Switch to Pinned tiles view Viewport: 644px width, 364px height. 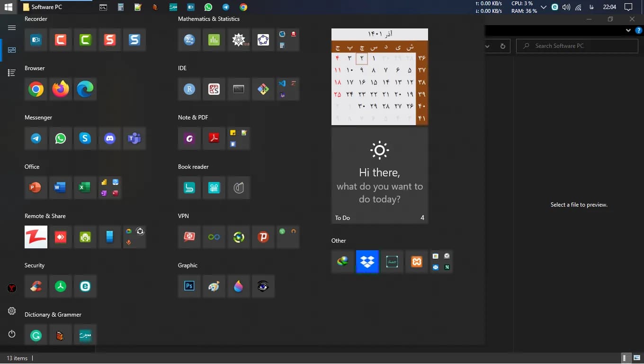(12, 50)
